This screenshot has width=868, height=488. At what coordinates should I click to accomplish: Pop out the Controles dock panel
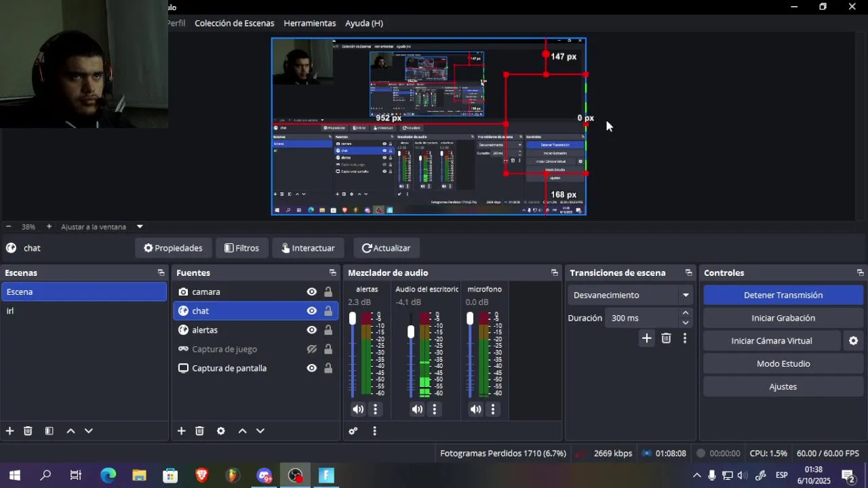[860, 272]
